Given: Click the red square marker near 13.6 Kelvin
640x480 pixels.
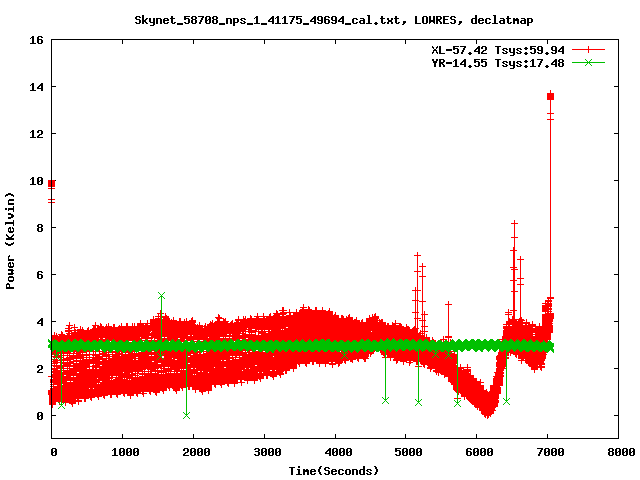Looking at the screenshot, I should pyautogui.click(x=550, y=96).
